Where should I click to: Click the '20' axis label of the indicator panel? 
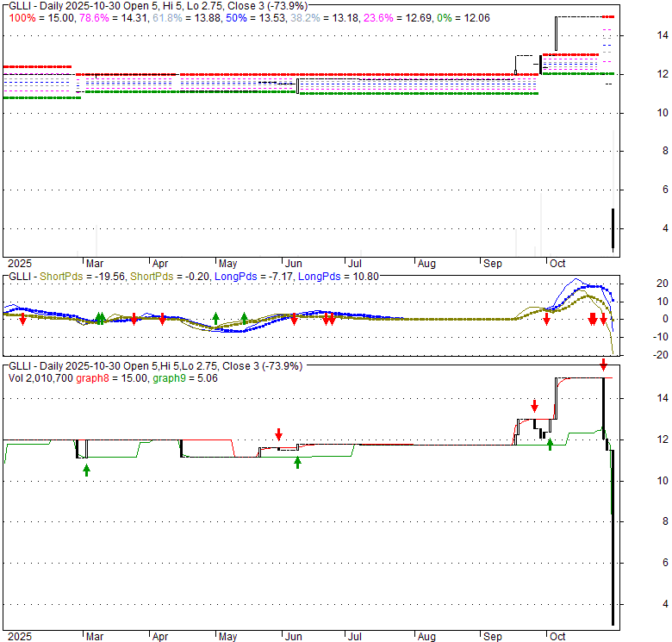tap(663, 284)
